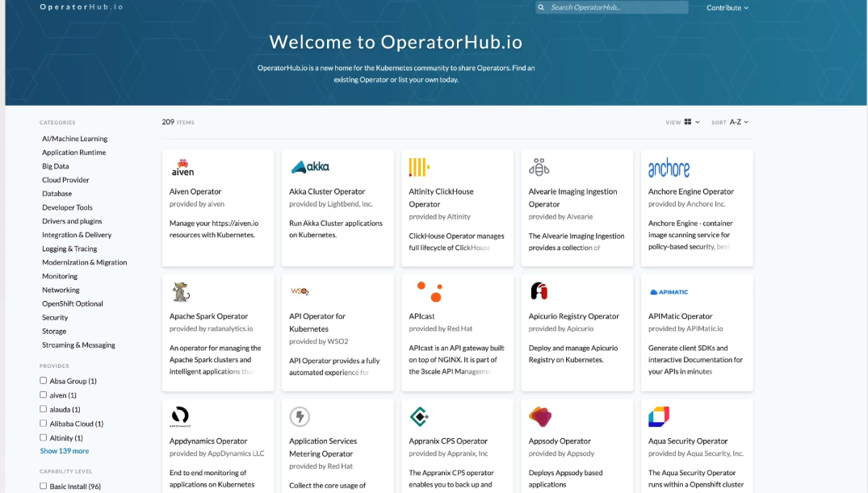
Task: Open the Akka Cluster Operator title
Action: click(327, 191)
